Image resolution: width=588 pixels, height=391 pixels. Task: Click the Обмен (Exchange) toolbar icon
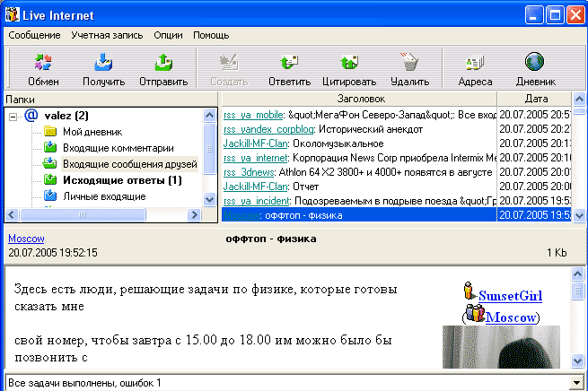click(43, 64)
